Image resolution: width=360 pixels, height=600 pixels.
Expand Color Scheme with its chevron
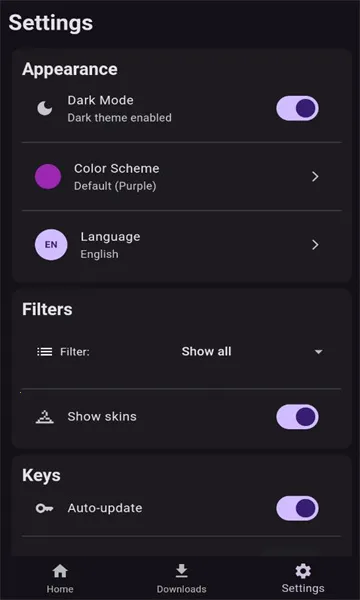[315, 176]
